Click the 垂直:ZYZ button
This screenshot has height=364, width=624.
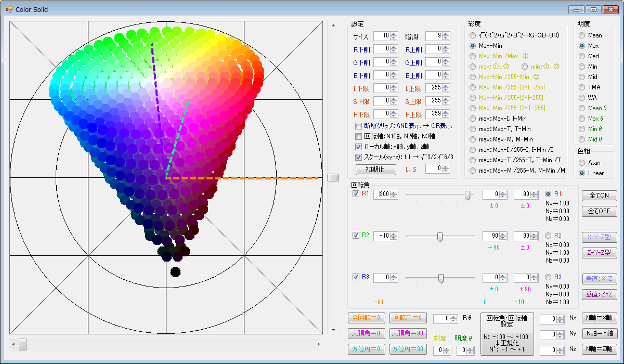(x=600, y=295)
